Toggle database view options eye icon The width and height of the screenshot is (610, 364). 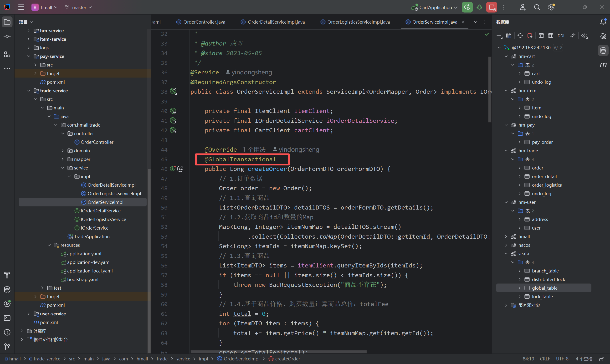584,36
